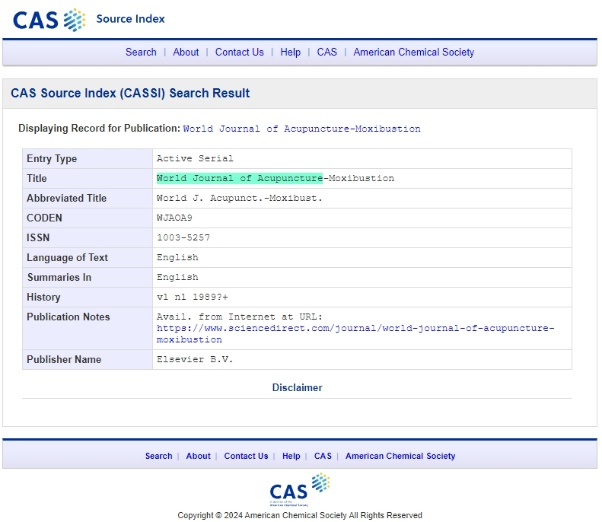Click the History row label
The height and width of the screenshot is (522, 602).
[43, 297]
